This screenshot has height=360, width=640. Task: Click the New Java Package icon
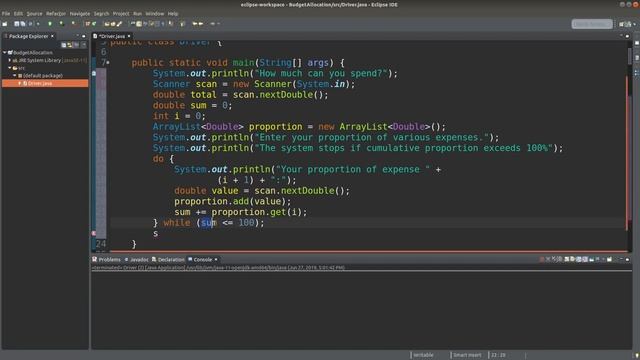click(x=88, y=24)
